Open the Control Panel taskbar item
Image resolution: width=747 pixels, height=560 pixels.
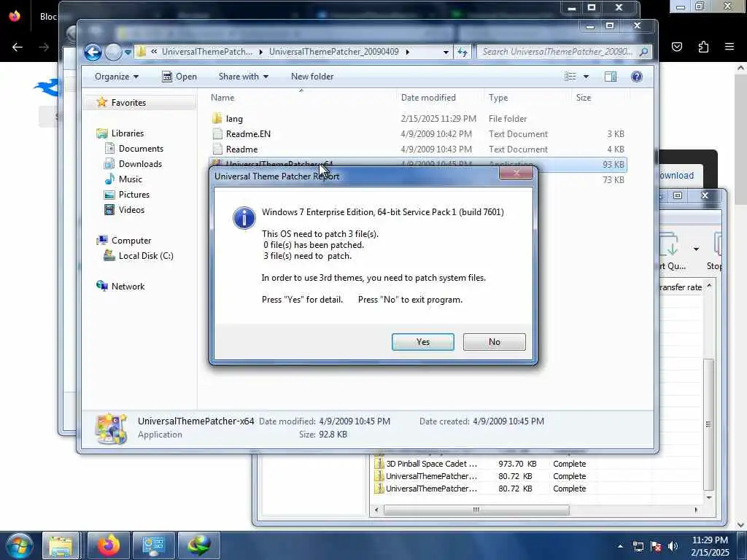pyautogui.click(x=153, y=545)
